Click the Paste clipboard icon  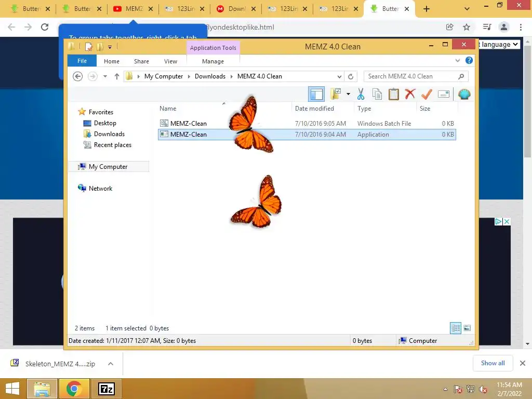coord(394,94)
